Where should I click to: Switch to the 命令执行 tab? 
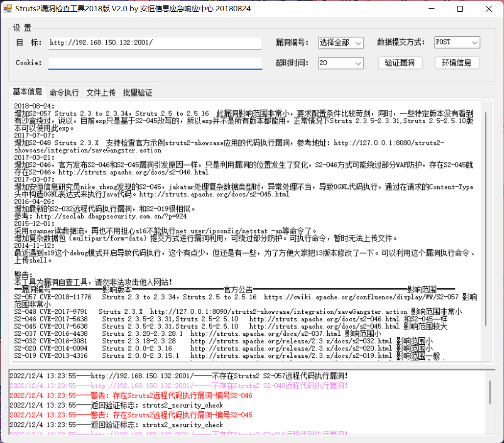point(64,93)
